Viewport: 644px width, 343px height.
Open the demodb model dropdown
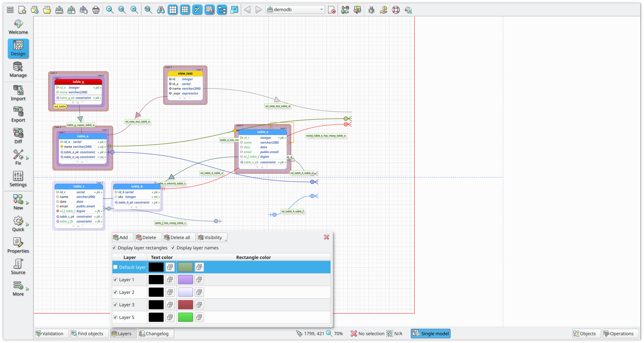[x=295, y=10]
